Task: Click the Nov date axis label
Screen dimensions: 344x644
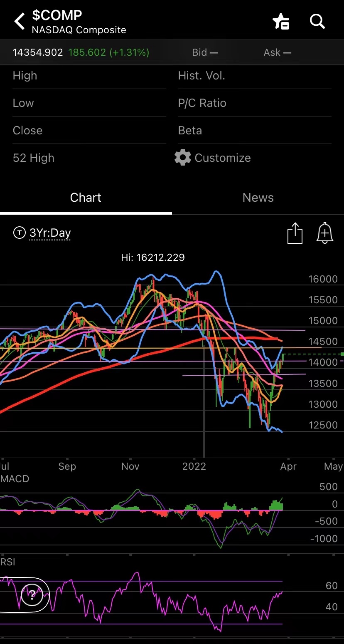Action: coord(130,466)
